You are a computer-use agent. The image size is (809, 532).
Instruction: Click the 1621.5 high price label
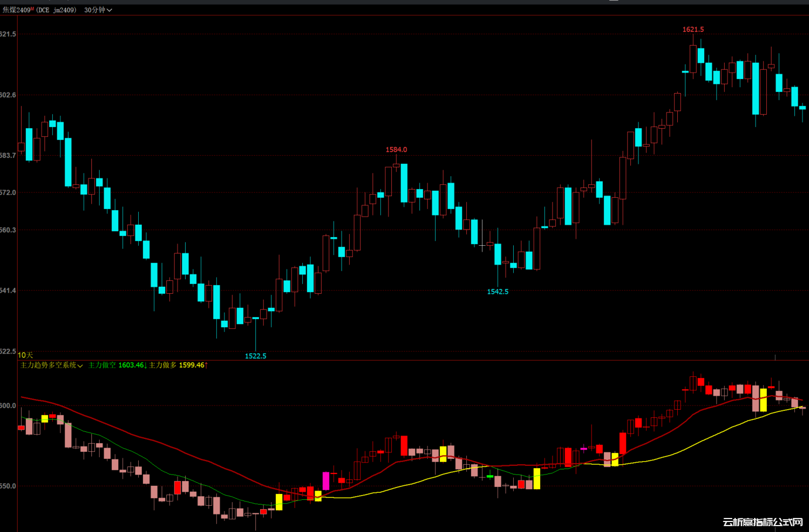tap(693, 29)
